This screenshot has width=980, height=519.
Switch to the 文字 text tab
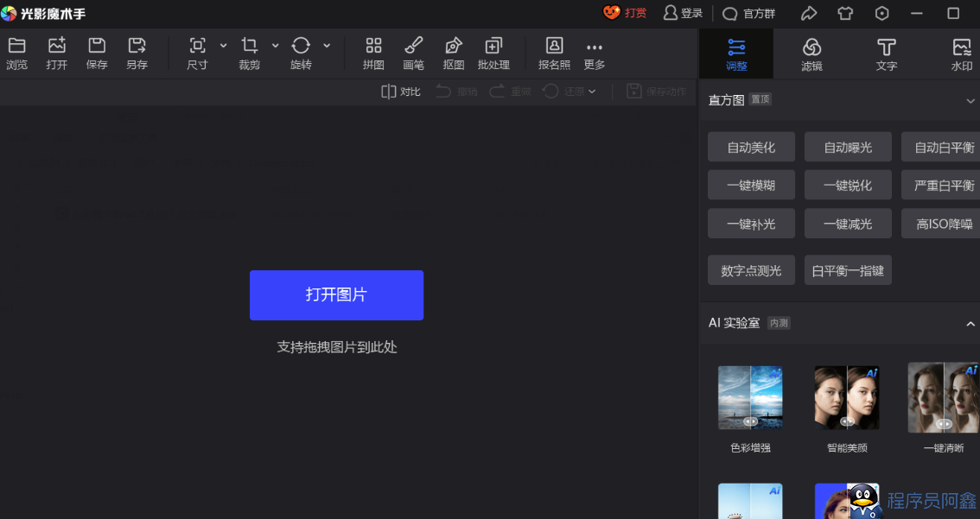click(887, 54)
